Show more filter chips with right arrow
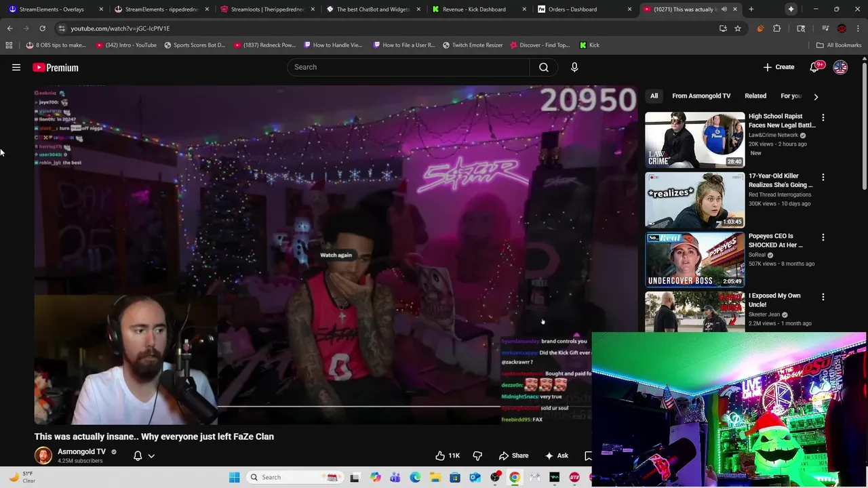 pos(816,96)
